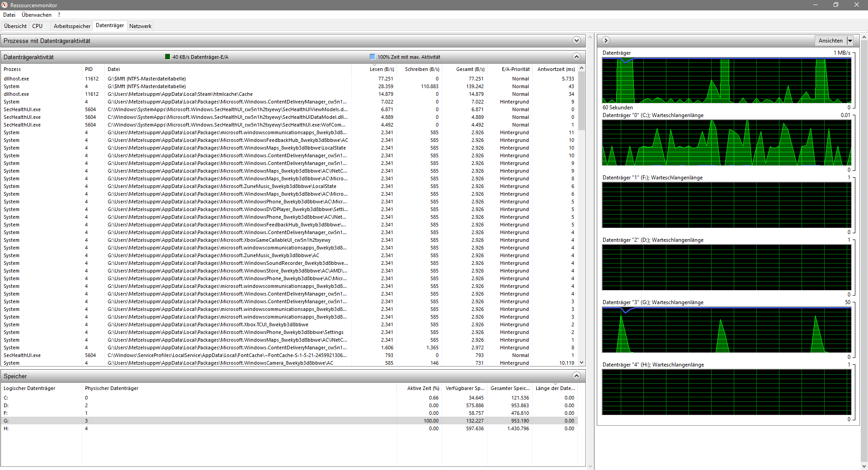Sort by Logischer Datenträger column

[x=42, y=388]
